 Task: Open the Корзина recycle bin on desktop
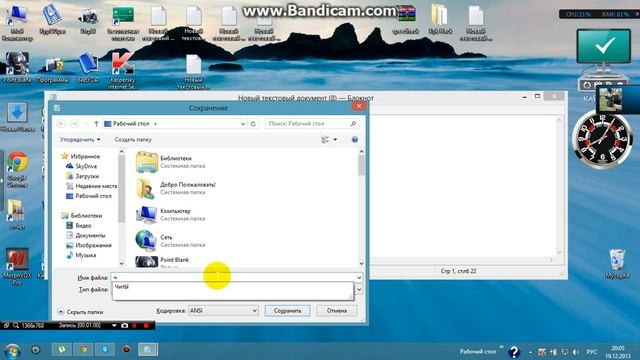(x=617, y=264)
